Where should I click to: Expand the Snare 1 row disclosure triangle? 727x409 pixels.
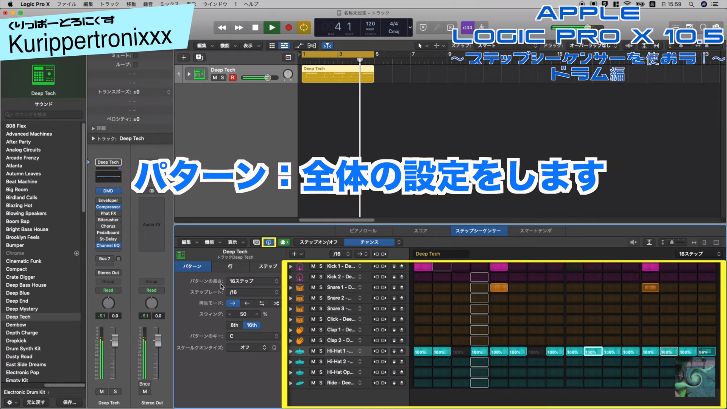click(291, 288)
